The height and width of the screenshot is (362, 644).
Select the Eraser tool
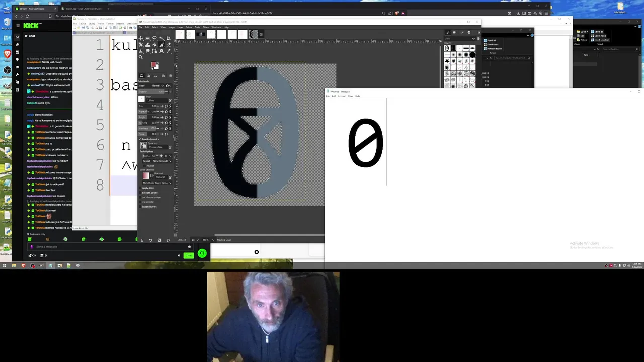(168, 45)
